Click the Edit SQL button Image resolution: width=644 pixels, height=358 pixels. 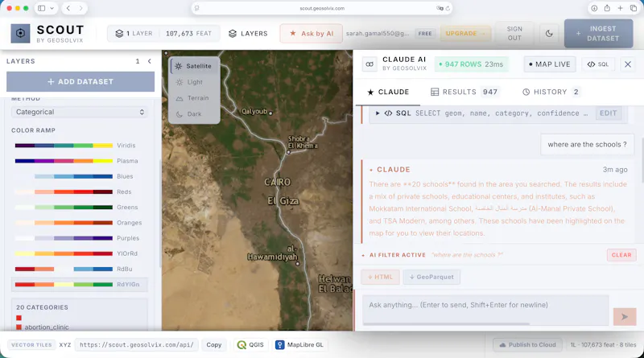pyautogui.click(x=609, y=113)
